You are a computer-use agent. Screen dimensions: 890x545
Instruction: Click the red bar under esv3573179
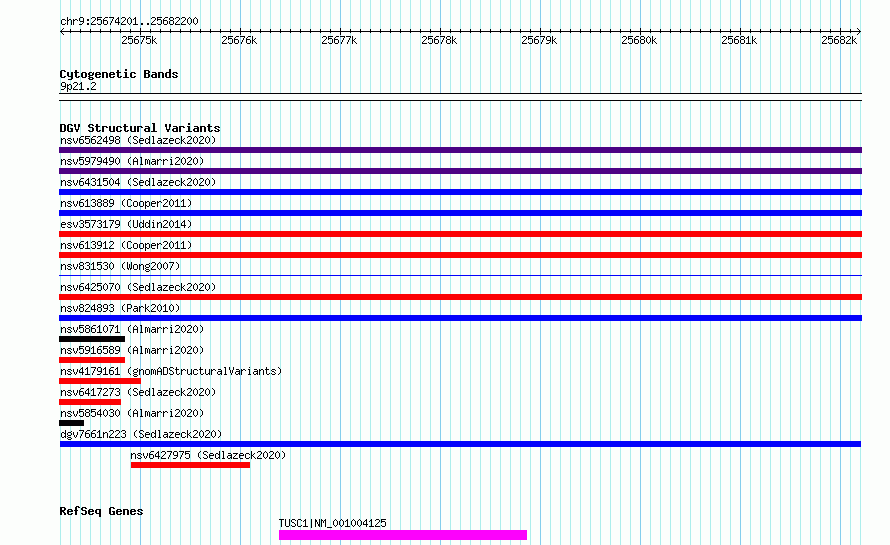pyautogui.click(x=460, y=234)
